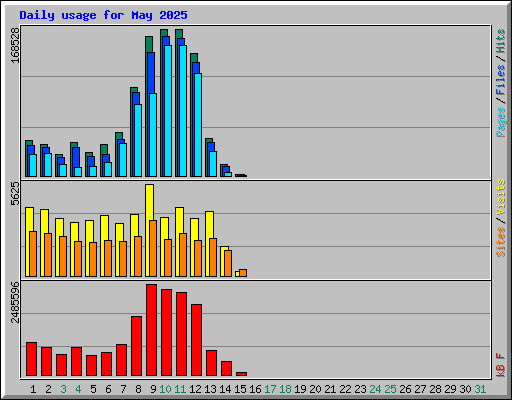Click the Files legend label
The height and width of the screenshot is (400, 512).
click(500, 79)
